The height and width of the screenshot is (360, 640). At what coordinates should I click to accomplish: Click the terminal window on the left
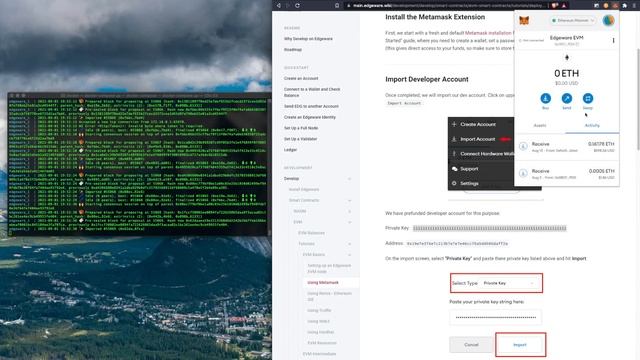[139, 164]
